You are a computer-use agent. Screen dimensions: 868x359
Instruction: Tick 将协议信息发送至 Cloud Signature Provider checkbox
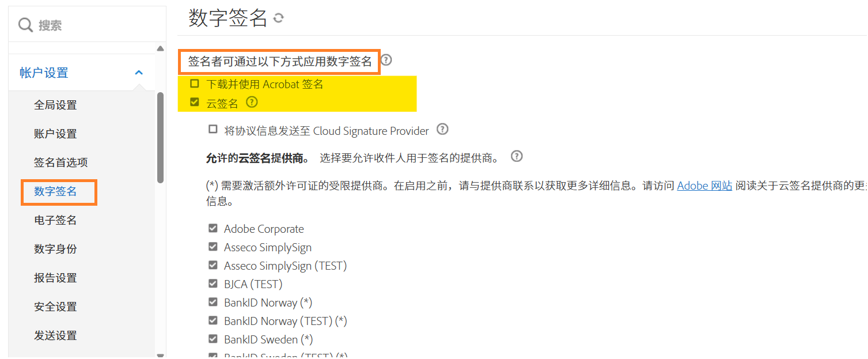(213, 130)
